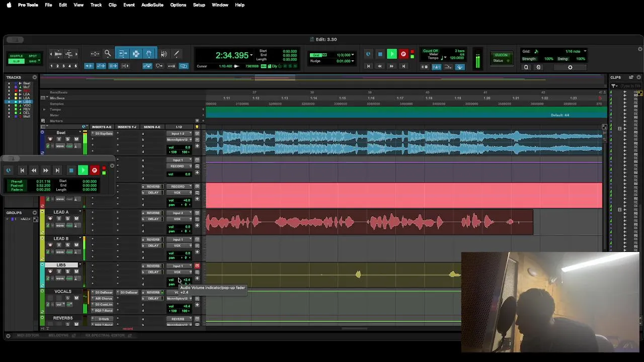
Task: Open the Setup menu
Action: (199, 5)
